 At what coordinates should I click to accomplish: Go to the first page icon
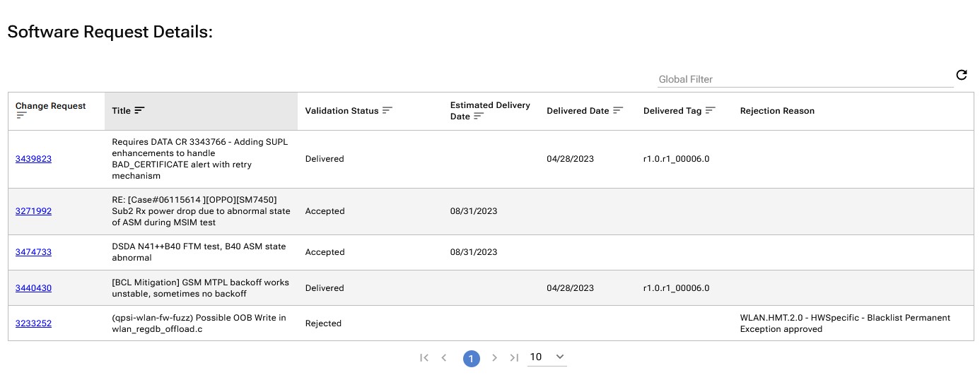[424, 358]
